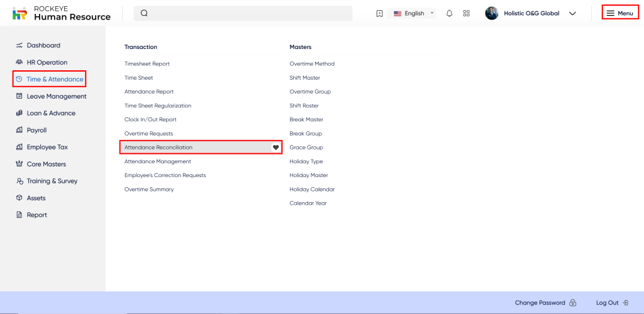Click the search magnifier icon

[144, 13]
